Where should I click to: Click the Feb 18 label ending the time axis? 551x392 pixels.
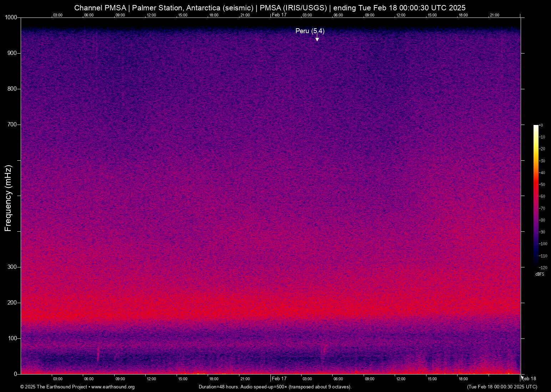pyautogui.click(x=529, y=379)
